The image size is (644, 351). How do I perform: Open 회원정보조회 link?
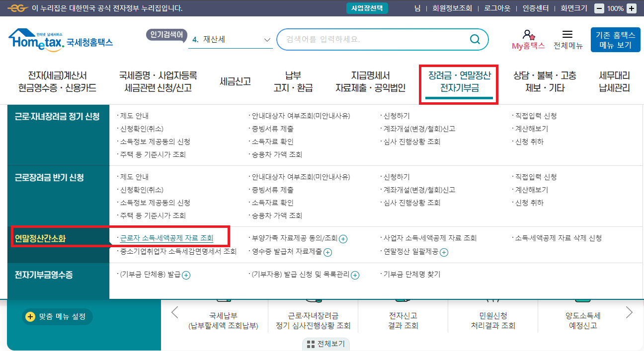[452, 8]
